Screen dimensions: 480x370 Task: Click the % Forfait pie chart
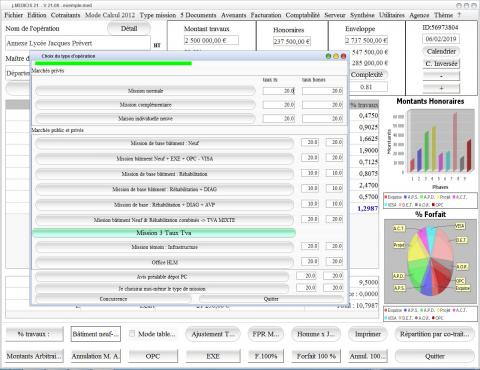pyautogui.click(x=430, y=261)
